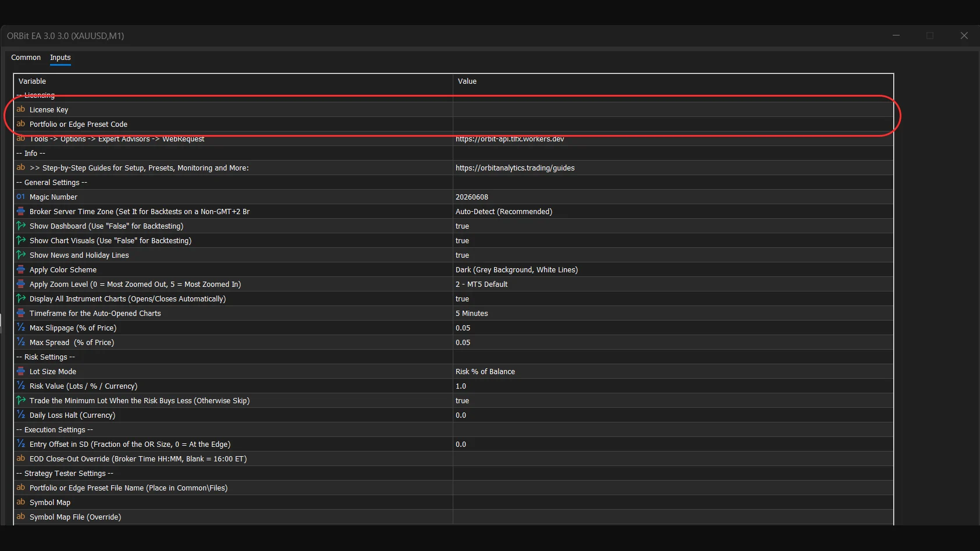Click the Symbol Map value field
The width and height of the screenshot is (980, 551).
(673, 502)
